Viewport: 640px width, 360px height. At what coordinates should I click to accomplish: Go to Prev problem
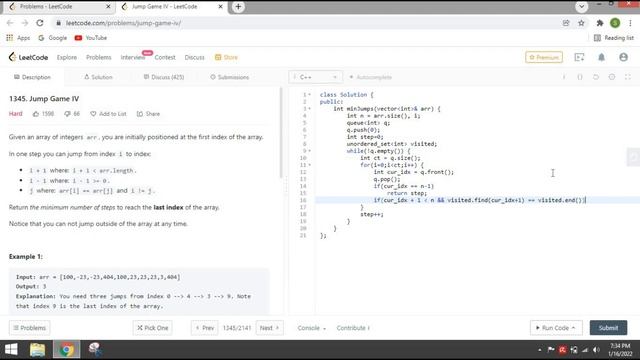click(x=204, y=328)
